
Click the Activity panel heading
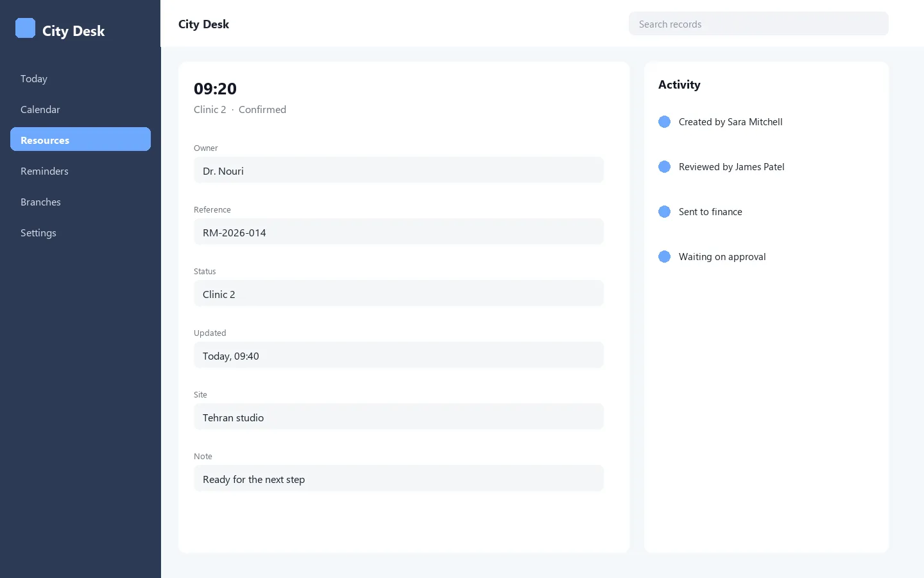679,85
